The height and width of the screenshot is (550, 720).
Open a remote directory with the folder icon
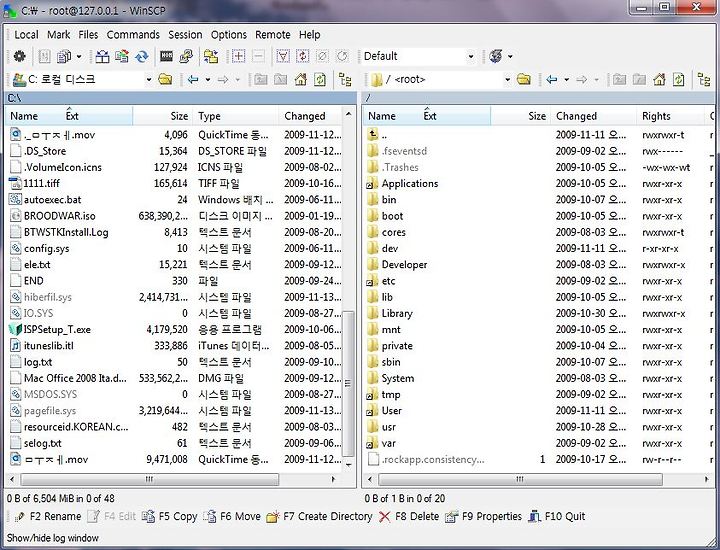click(x=523, y=79)
